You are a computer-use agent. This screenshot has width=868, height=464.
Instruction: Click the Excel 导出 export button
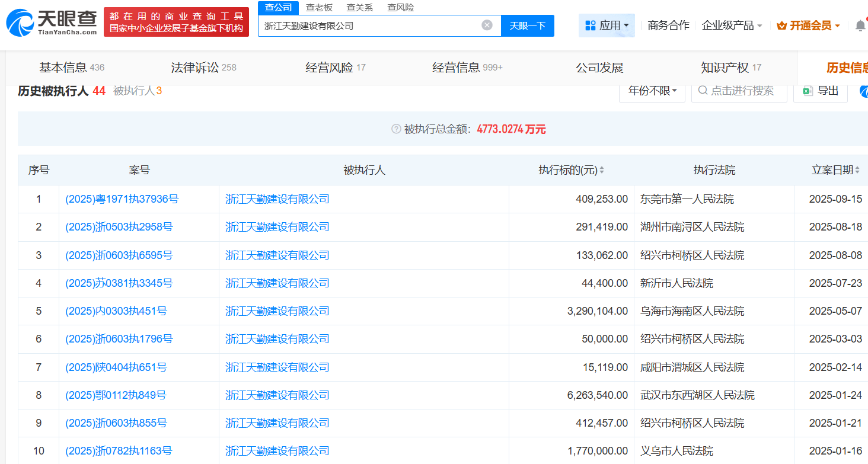(x=821, y=91)
